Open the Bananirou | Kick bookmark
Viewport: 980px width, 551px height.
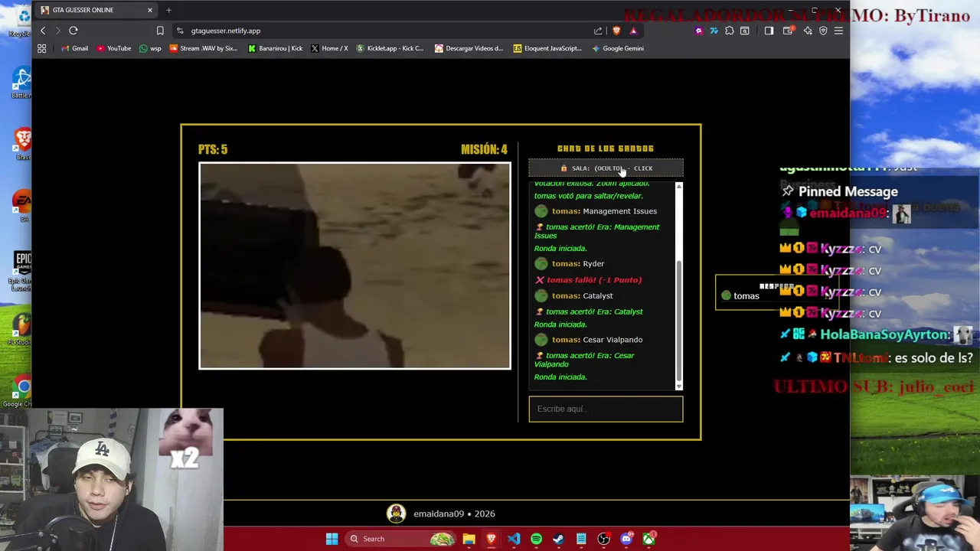[x=275, y=48]
